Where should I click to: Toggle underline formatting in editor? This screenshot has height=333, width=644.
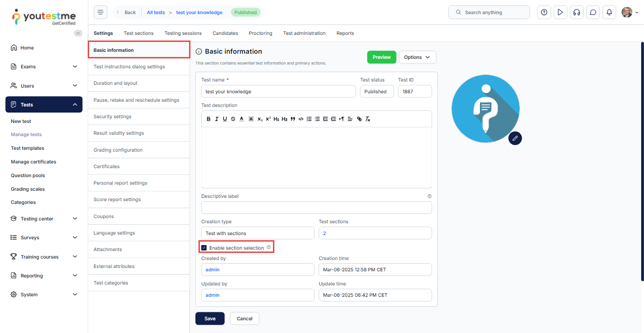(225, 119)
